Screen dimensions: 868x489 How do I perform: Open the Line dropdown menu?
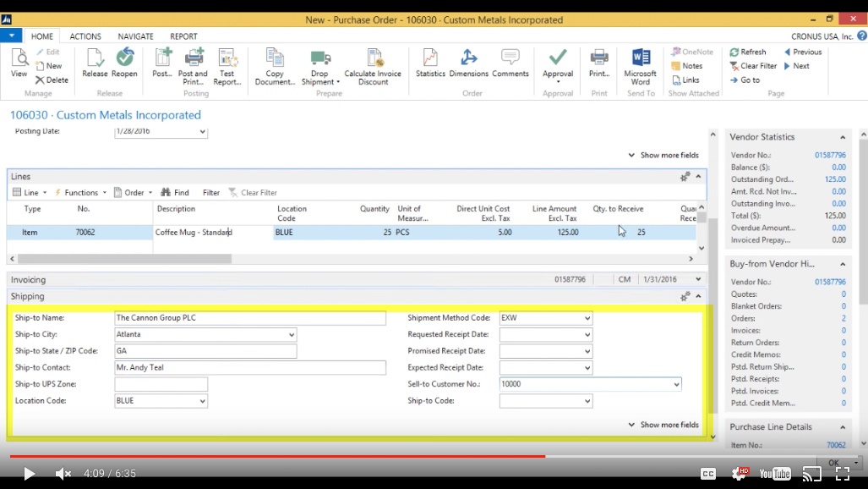pos(30,192)
